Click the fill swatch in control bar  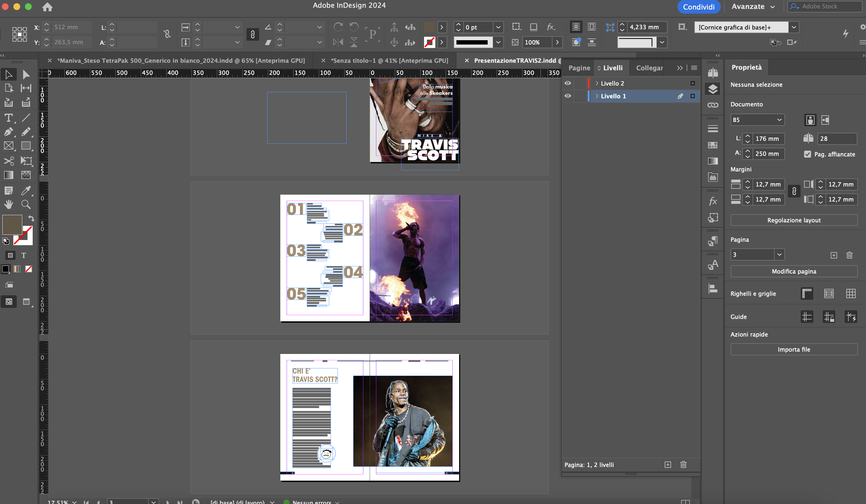(429, 27)
